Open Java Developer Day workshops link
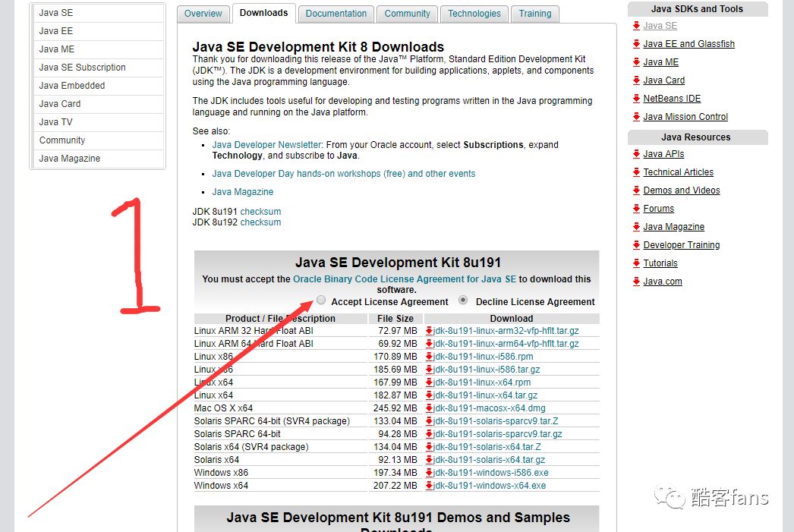This screenshot has width=794, height=532. (x=343, y=174)
